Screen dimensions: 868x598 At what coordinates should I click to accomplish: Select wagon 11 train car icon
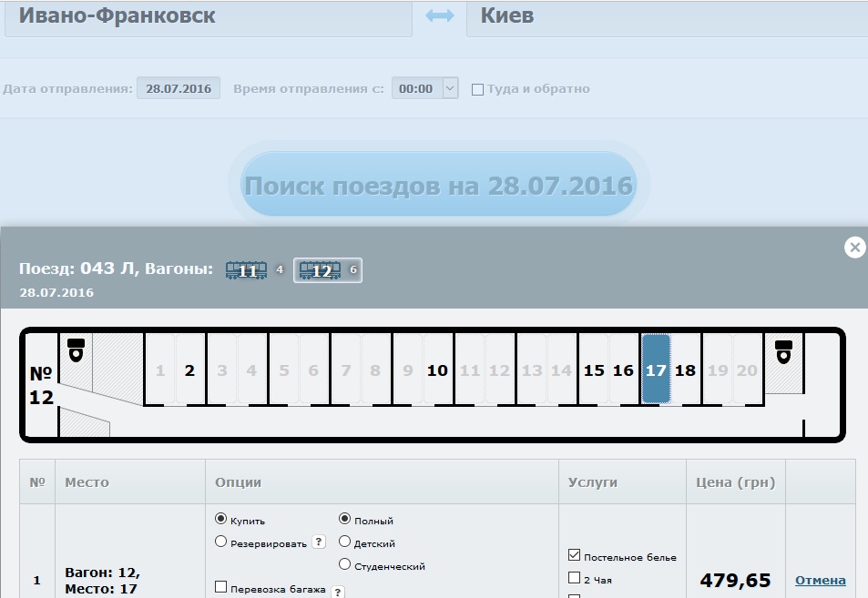click(247, 270)
